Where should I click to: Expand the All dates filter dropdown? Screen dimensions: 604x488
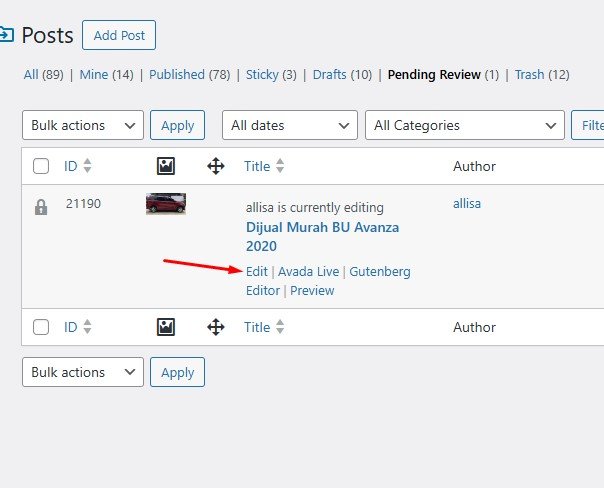click(289, 126)
